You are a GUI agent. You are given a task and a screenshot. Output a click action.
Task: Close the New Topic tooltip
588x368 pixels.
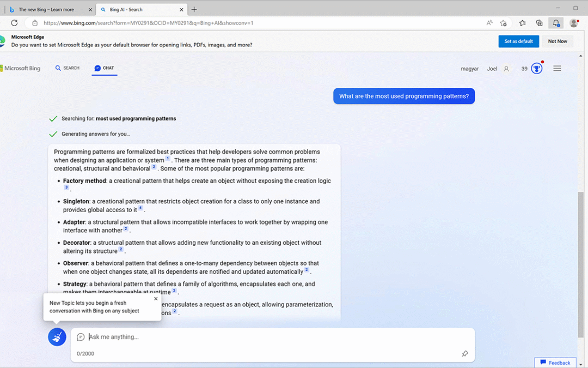click(156, 299)
